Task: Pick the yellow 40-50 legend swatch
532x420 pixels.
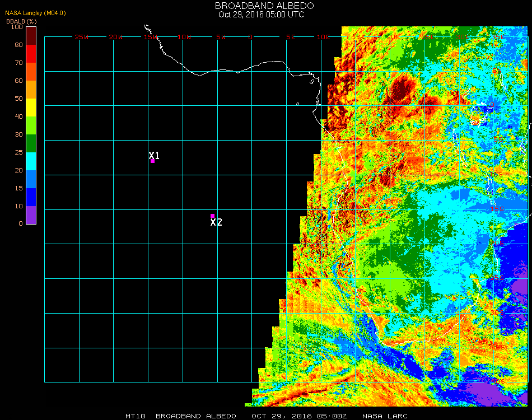Action: [31, 108]
